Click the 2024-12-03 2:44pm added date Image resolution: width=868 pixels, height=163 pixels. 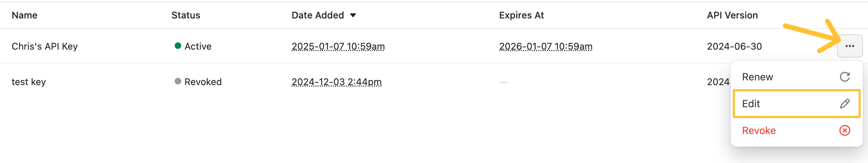click(336, 82)
